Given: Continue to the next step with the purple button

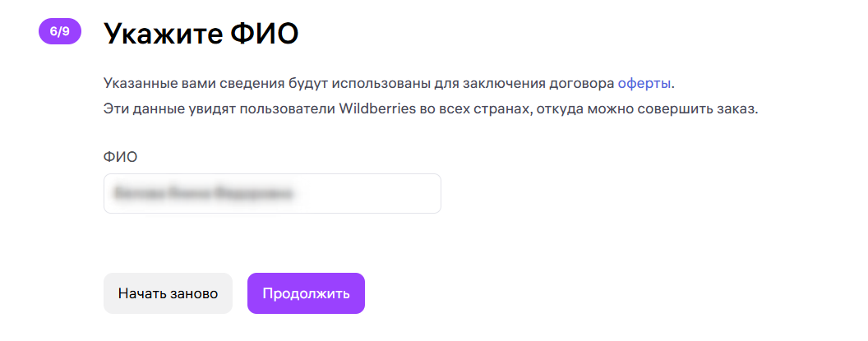Looking at the screenshot, I should [306, 293].
